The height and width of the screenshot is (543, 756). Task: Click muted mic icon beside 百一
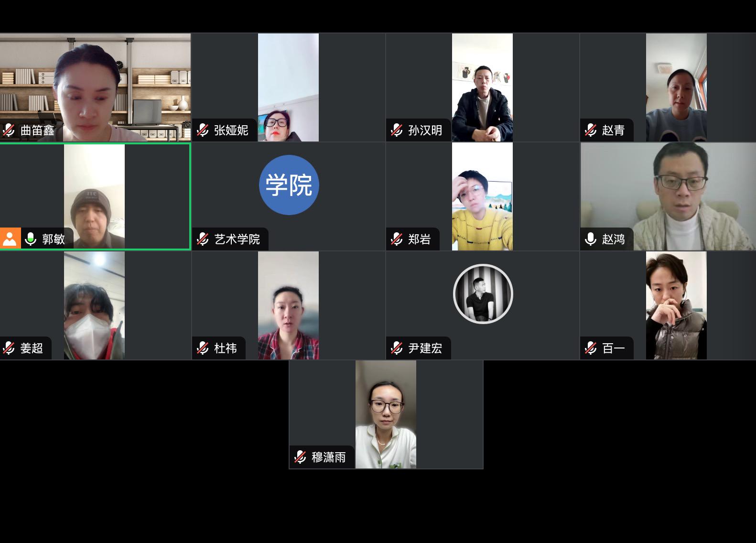pyautogui.click(x=591, y=348)
